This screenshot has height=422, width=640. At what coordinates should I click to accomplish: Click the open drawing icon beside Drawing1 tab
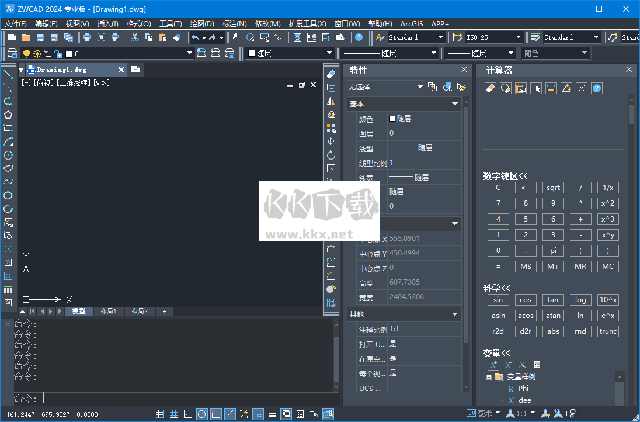[136, 69]
